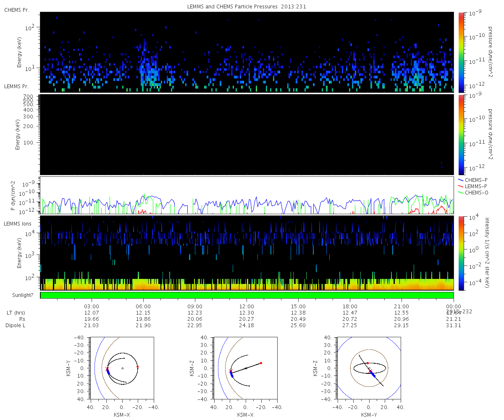The width and height of the screenshot is (504, 420).
Task: Click the LEMMS Ions panel label
Action: tap(17, 223)
